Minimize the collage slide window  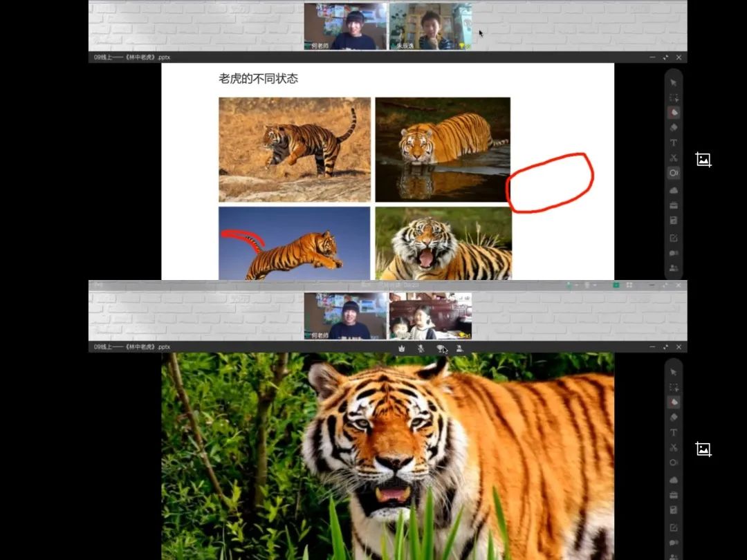(x=652, y=57)
